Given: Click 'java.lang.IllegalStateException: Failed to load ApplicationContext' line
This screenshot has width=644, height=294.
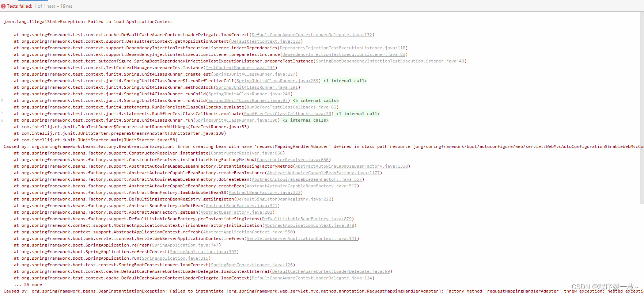Looking at the screenshot, I should click(88, 22).
